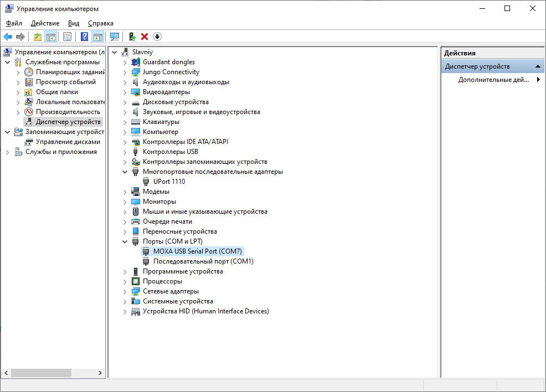
Task: Select Управление компьютером root node
Action: [59, 52]
